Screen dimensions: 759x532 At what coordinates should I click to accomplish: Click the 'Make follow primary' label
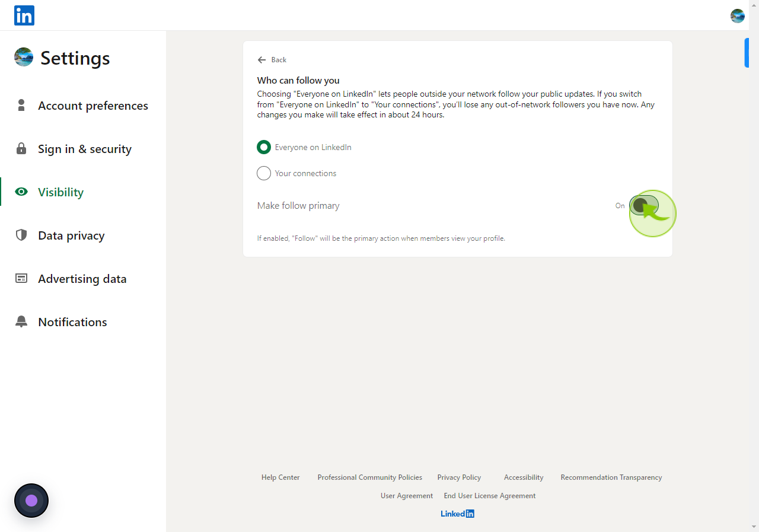pos(298,206)
